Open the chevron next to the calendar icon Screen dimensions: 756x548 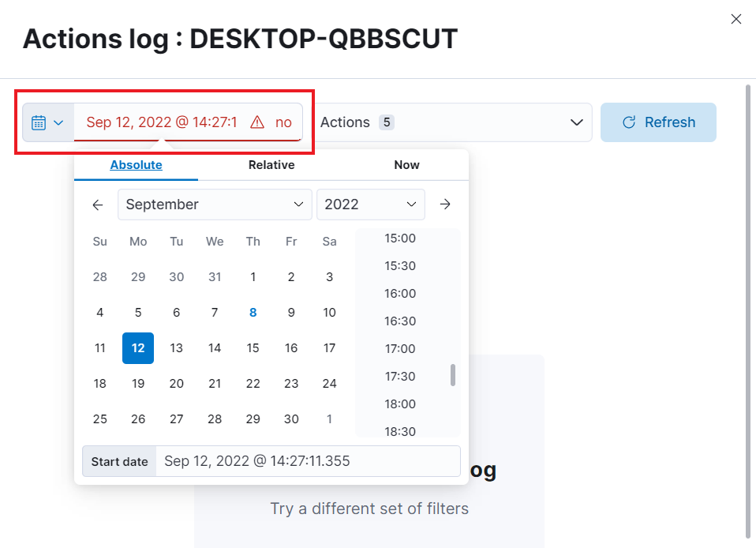click(57, 122)
